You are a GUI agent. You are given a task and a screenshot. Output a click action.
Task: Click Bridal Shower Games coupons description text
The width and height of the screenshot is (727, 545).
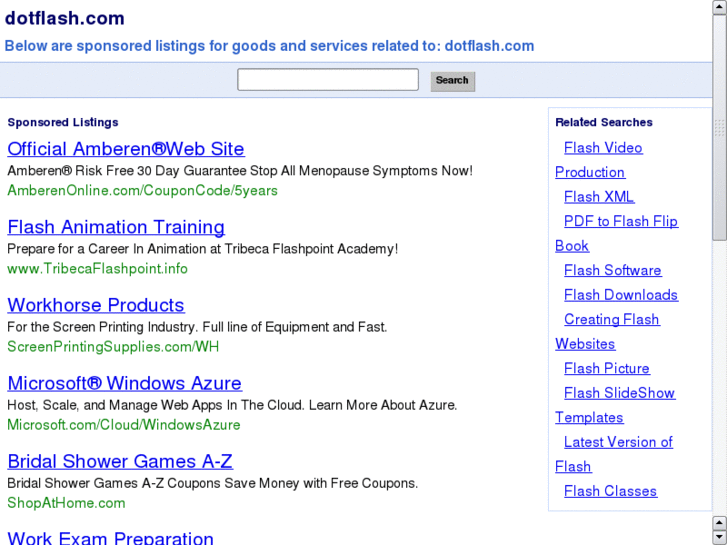point(212,483)
